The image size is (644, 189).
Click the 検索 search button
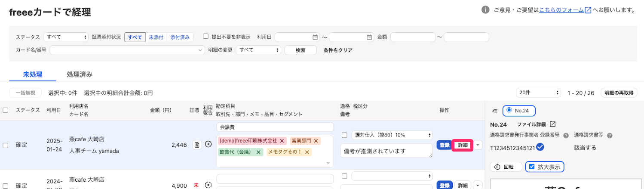[x=301, y=50]
